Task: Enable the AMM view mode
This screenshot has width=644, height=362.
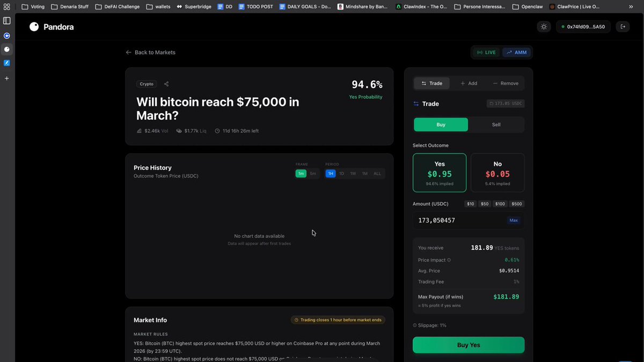Action: point(516,52)
